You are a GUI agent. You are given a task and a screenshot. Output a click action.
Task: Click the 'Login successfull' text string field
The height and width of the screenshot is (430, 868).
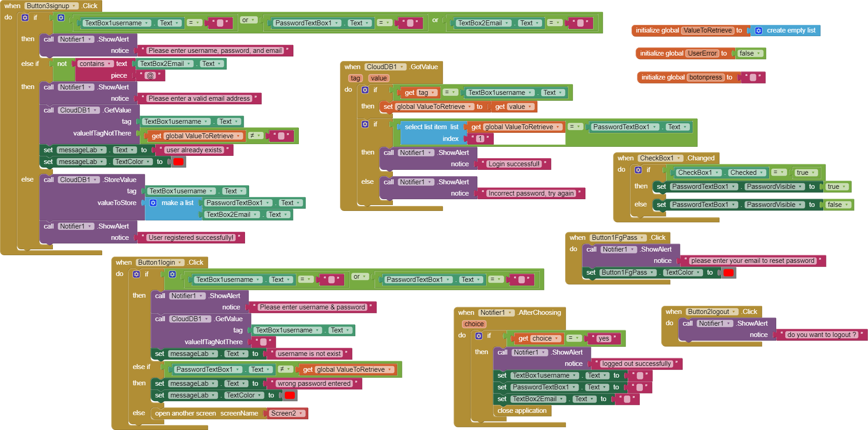point(514,164)
